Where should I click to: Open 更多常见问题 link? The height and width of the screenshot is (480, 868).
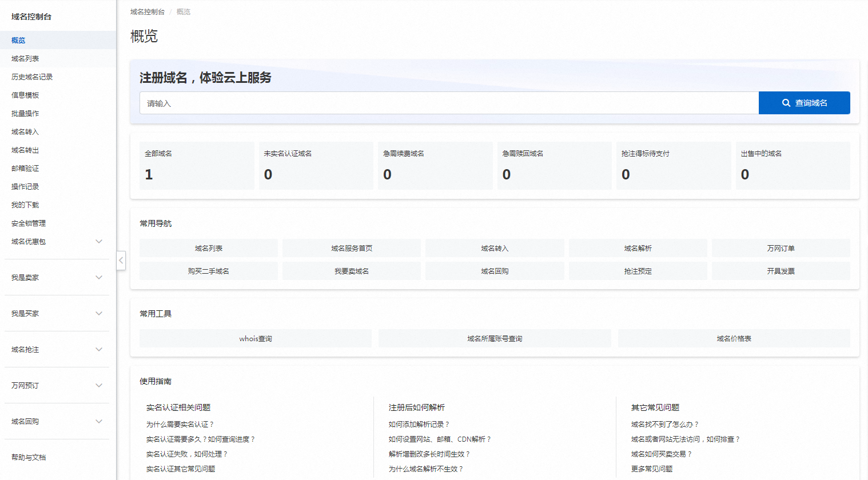coord(652,469)
